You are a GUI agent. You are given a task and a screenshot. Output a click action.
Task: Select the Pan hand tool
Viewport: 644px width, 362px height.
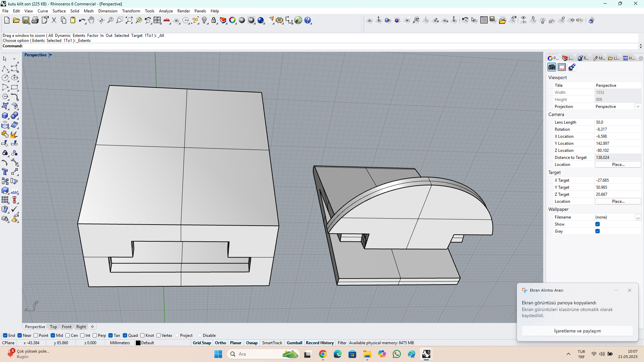click(91, 20)
